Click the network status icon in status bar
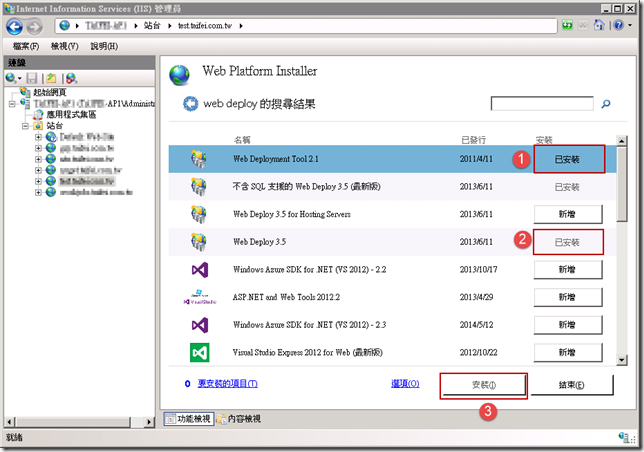The width and height of the screenshot is (644, 452). click(625, 438)
